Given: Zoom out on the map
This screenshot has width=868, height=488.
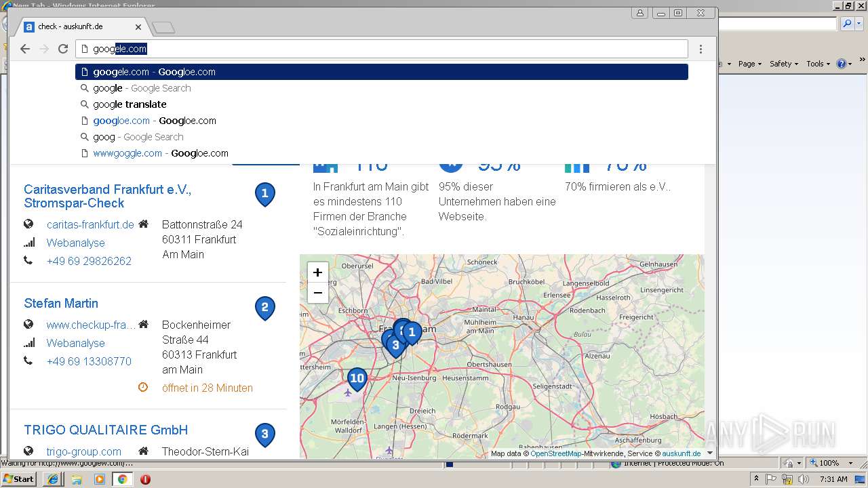Looking at the screenshot, I should pos(317,293).
